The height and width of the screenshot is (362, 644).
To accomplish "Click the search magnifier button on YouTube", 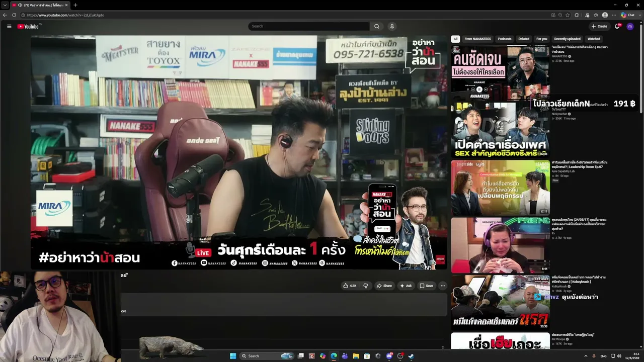I will point(376,26).
